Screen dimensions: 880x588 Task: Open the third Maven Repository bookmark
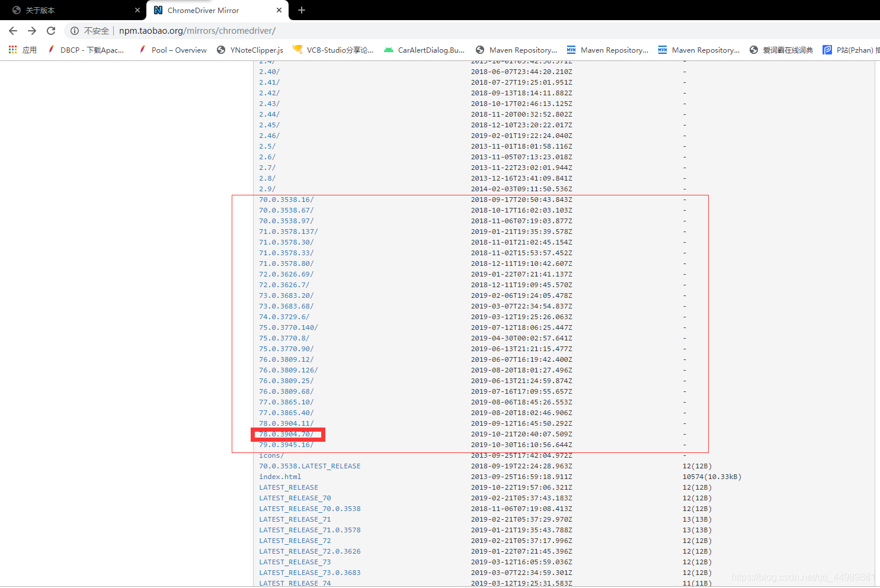click(699, 50)
